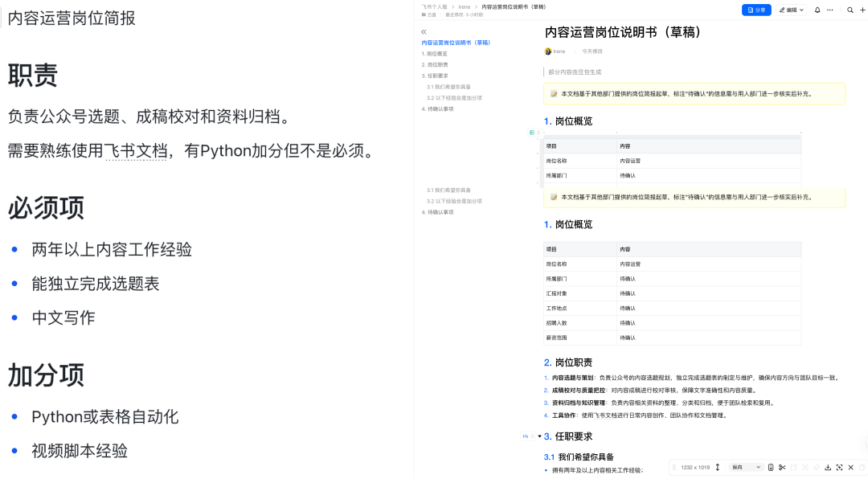Click the 1232 x 1019 size readout

click(695, 468)
